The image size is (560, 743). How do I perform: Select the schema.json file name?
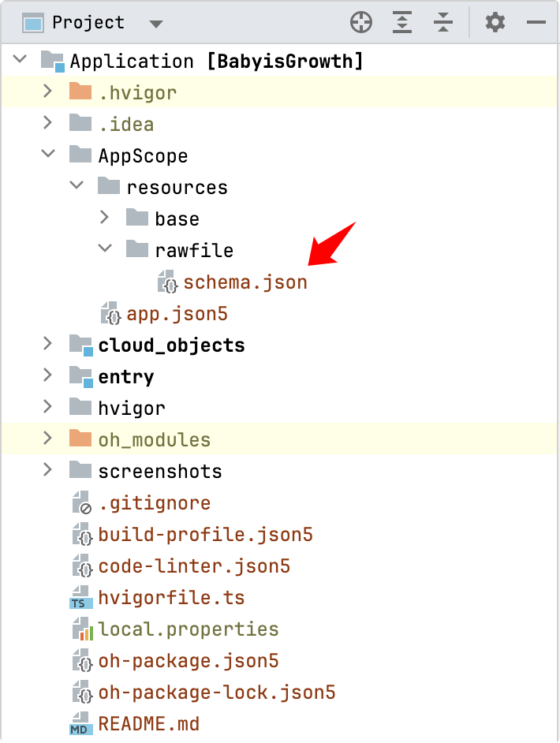tap(245, 282)
